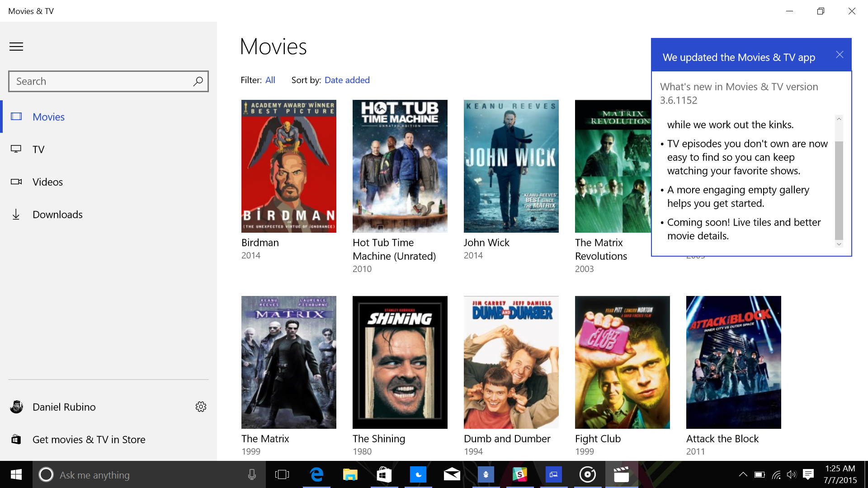Click into the Search input field
This screenshot has width=868, height=488.
[x=99, y=81]
